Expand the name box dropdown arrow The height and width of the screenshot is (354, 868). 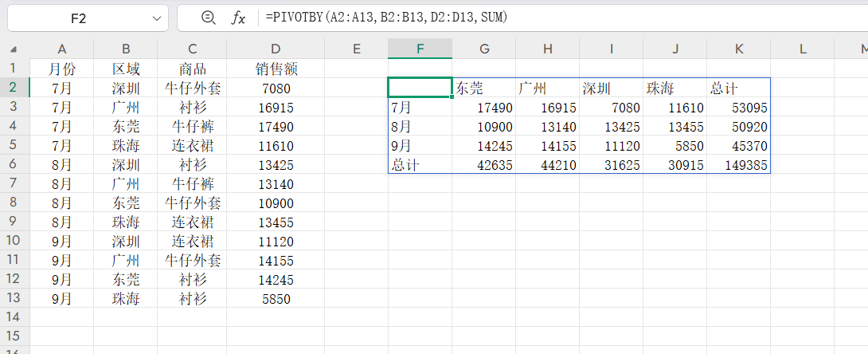point(155,18)
